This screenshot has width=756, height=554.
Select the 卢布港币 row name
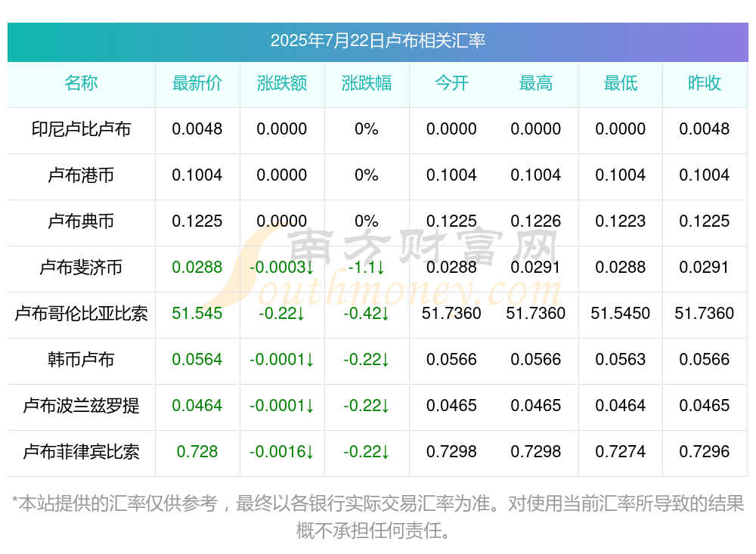pyautogui.click(x=81, y=175)
